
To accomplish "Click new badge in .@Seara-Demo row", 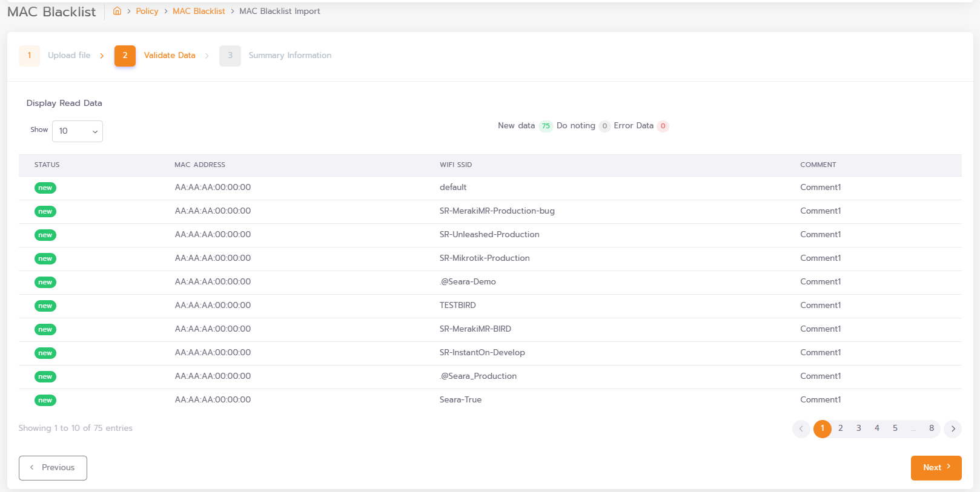I will click(x=45, y=282).
